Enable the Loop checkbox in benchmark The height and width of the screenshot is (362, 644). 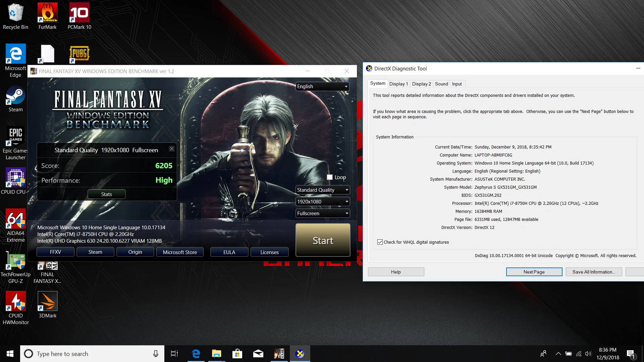pos(330,177)
